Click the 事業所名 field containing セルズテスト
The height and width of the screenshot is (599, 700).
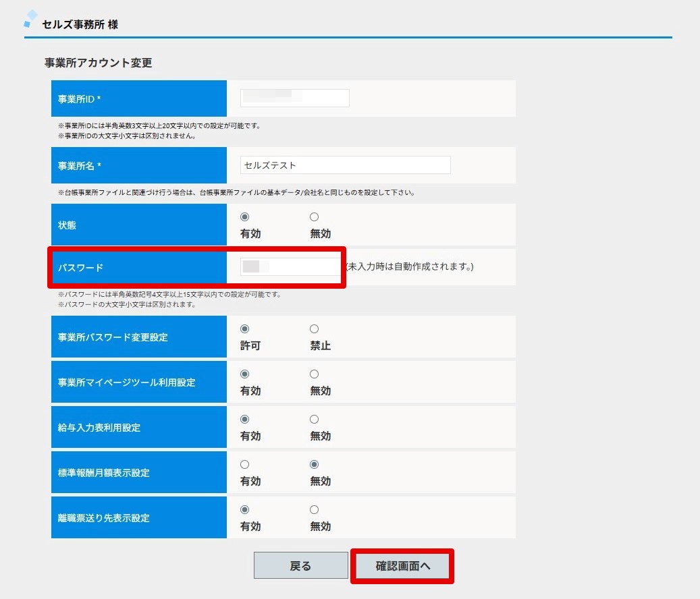345,165
